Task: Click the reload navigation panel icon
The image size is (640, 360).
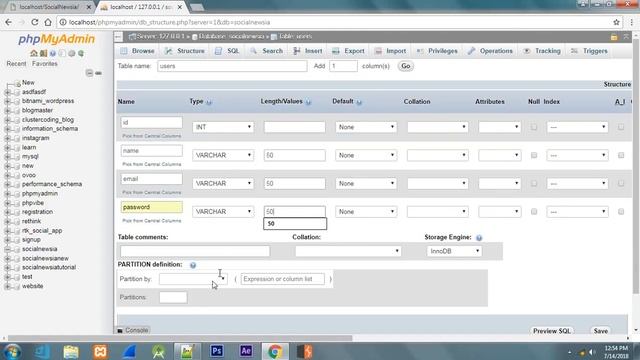Action: pos(81,53)
